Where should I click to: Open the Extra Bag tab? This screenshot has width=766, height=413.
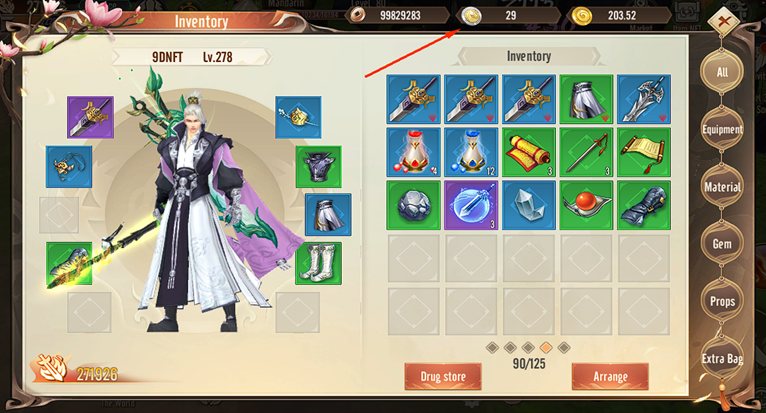[x=722, y=359]
